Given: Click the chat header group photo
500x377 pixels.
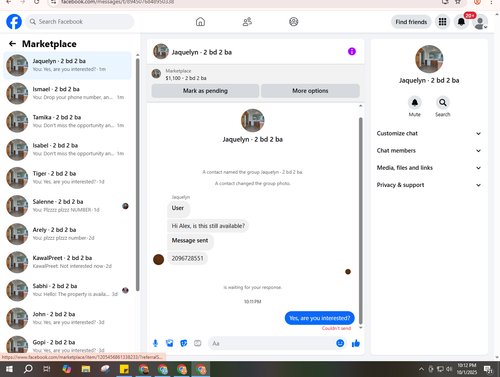Looking at the screenshot, I should coord(161,51).
